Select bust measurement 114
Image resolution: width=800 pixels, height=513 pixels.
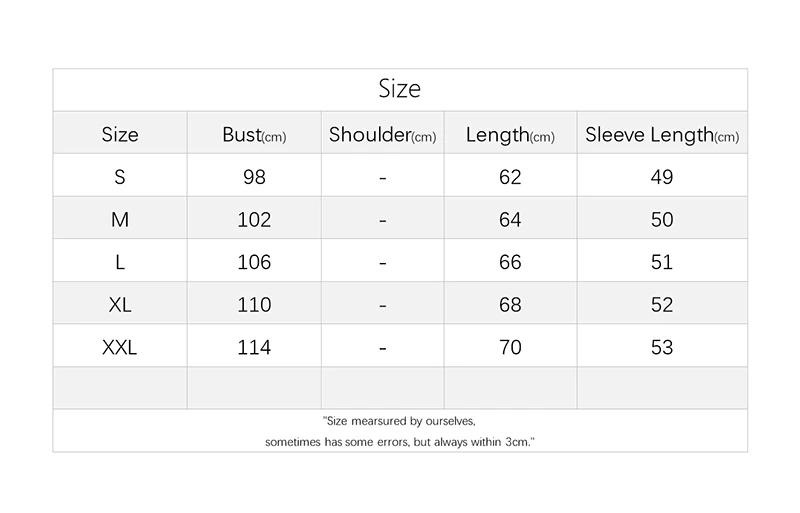coord(254,347)
